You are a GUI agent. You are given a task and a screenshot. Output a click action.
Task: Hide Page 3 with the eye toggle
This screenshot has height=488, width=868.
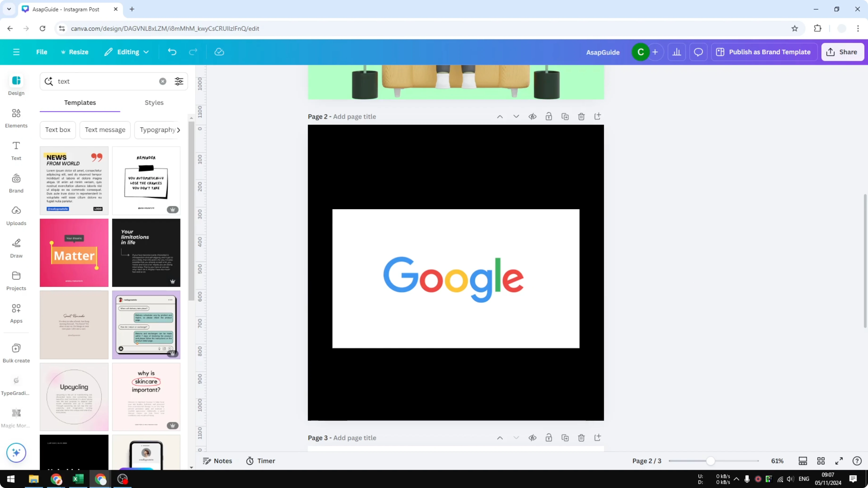click(532, 438)
